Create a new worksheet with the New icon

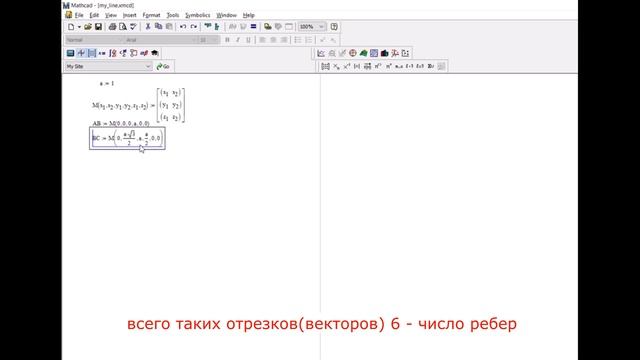71,27
